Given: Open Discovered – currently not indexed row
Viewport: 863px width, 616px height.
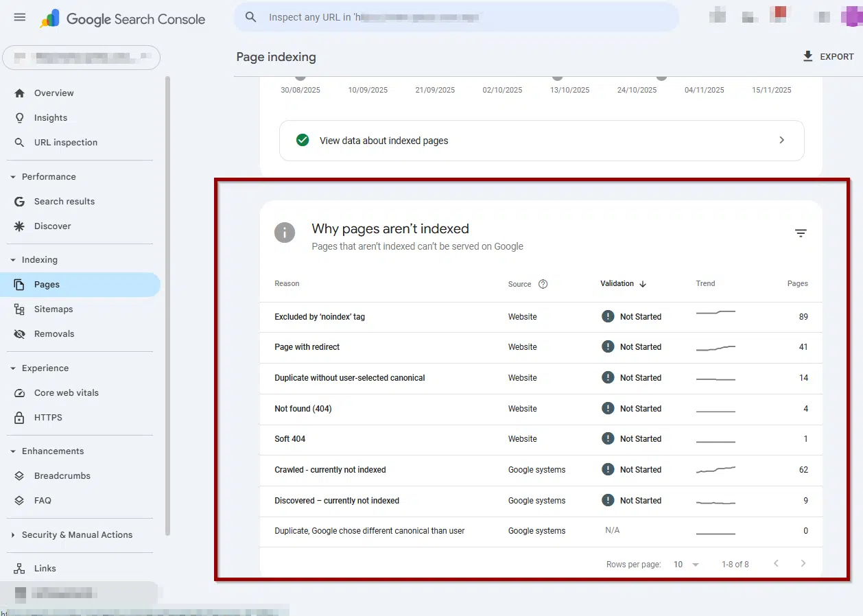Looking at the screenshot, I should point(541,501).
